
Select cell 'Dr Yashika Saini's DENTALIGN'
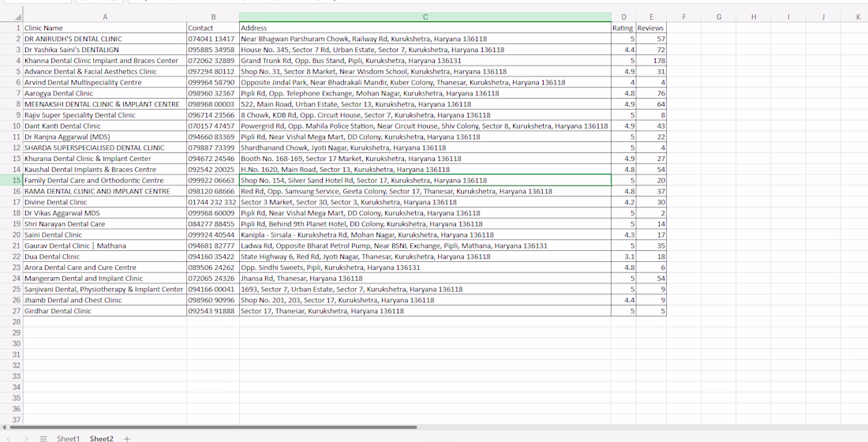[105, 50]
